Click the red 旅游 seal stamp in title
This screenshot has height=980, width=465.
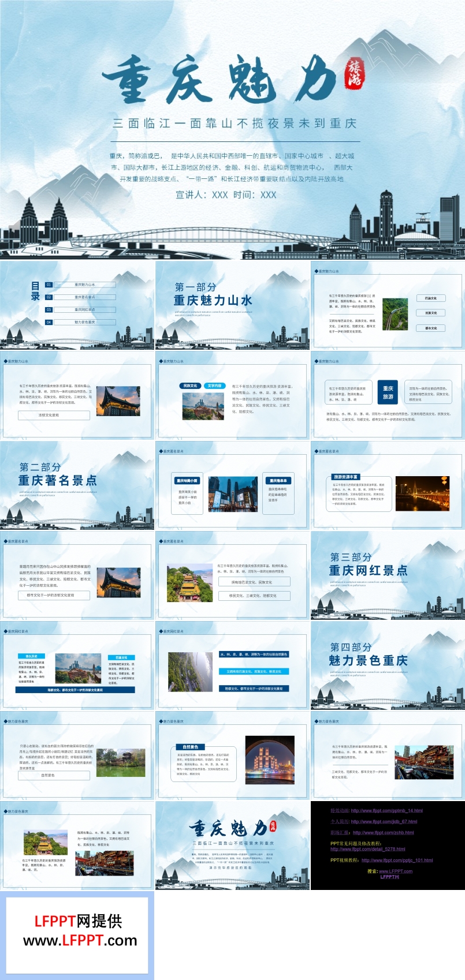coord(354,74)
